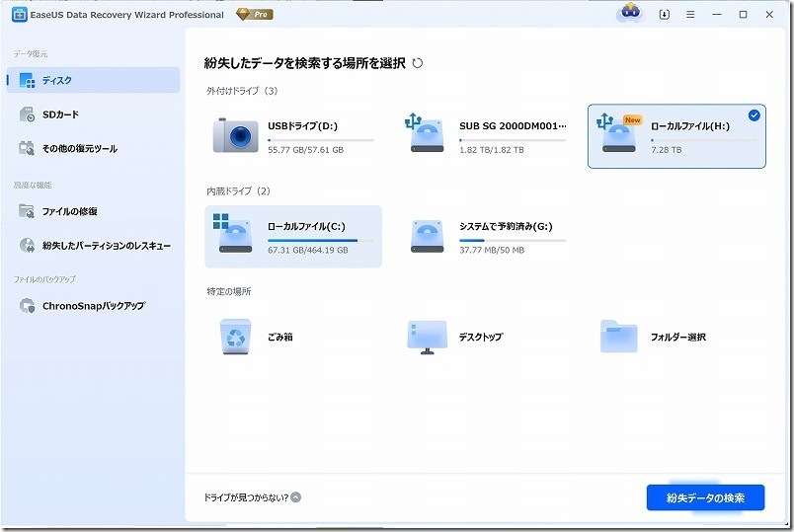Click the 37.77 MB/50 MB size text

(492, 250)
